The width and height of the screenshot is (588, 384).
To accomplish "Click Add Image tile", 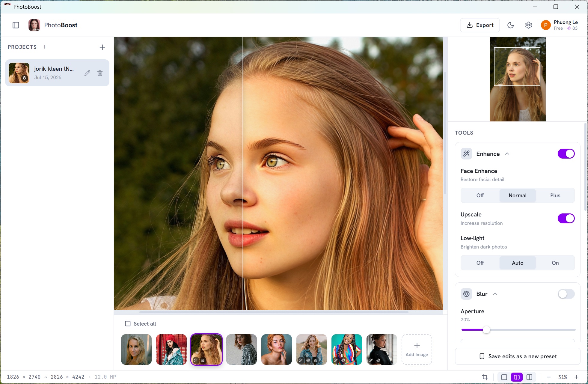I will [417, 350].
